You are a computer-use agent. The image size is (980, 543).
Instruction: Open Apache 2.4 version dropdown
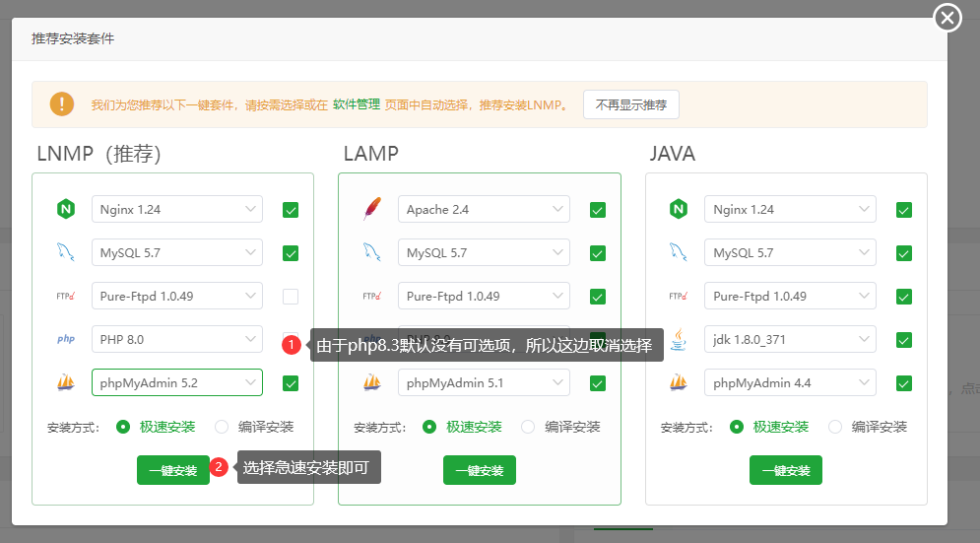tap(484, 209)
